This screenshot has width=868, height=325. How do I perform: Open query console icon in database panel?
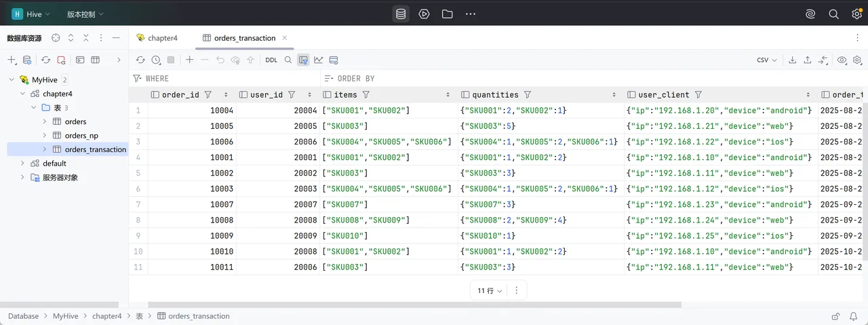[x=80, y=60]
